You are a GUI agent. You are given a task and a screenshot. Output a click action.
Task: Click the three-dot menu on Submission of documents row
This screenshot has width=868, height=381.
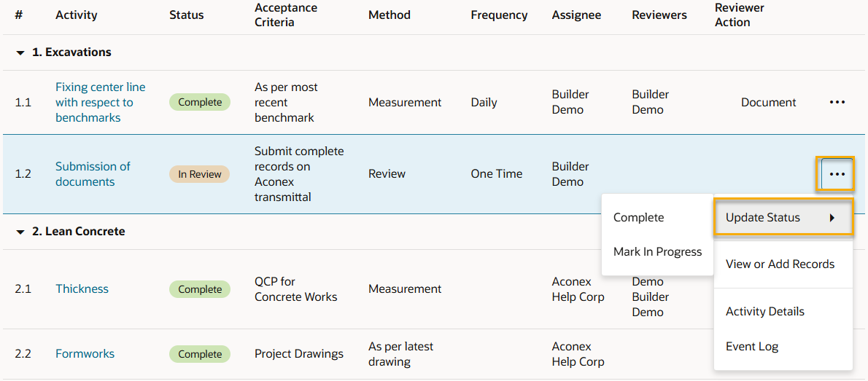(x=837, y=174)
